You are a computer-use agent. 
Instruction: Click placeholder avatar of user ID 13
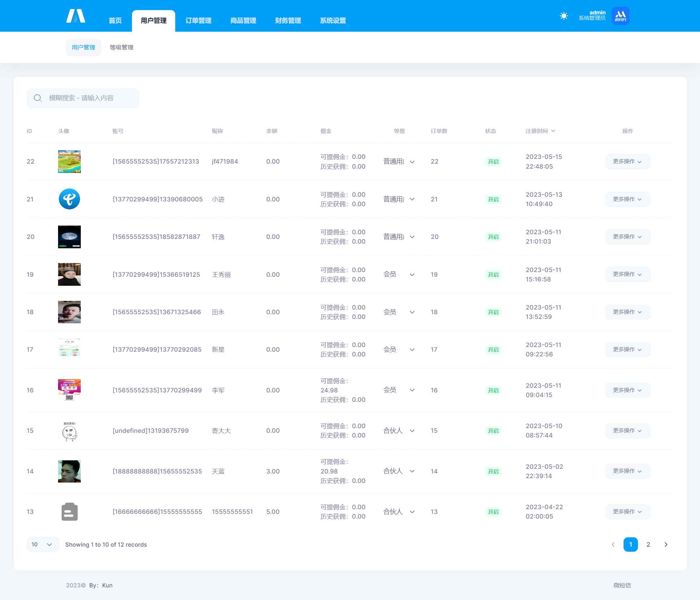[x=69, y=512]
